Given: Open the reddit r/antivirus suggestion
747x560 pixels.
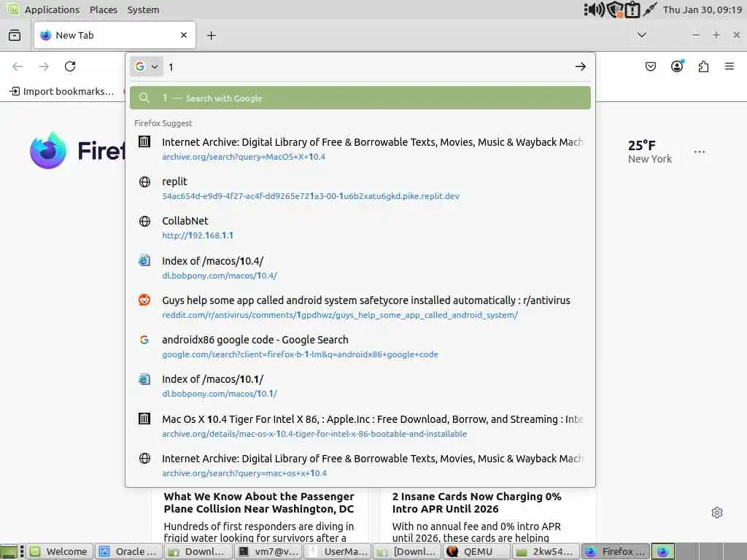Looking at the screenshot, I should [360, 307].
